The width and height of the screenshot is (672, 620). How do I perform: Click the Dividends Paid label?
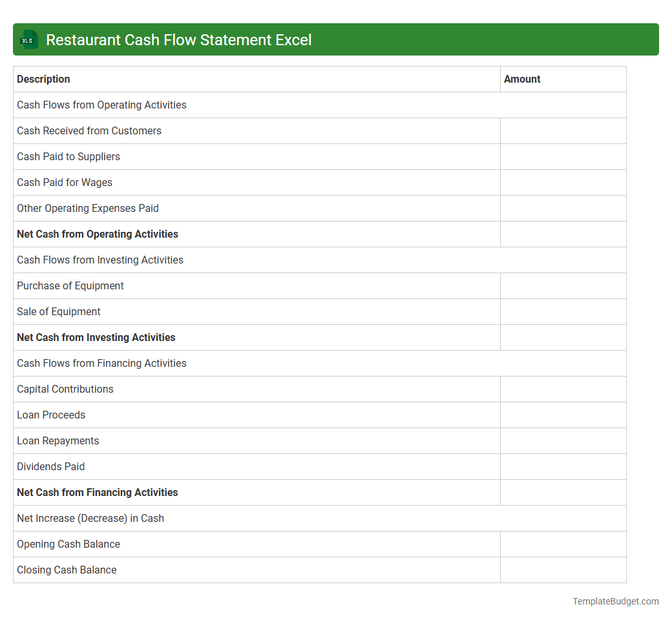(51, 466)
